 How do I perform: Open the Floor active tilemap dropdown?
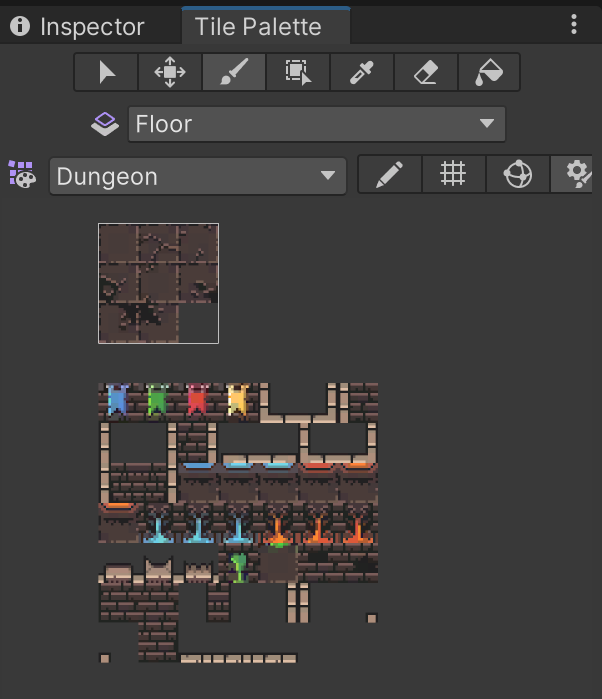coord(317,124)
